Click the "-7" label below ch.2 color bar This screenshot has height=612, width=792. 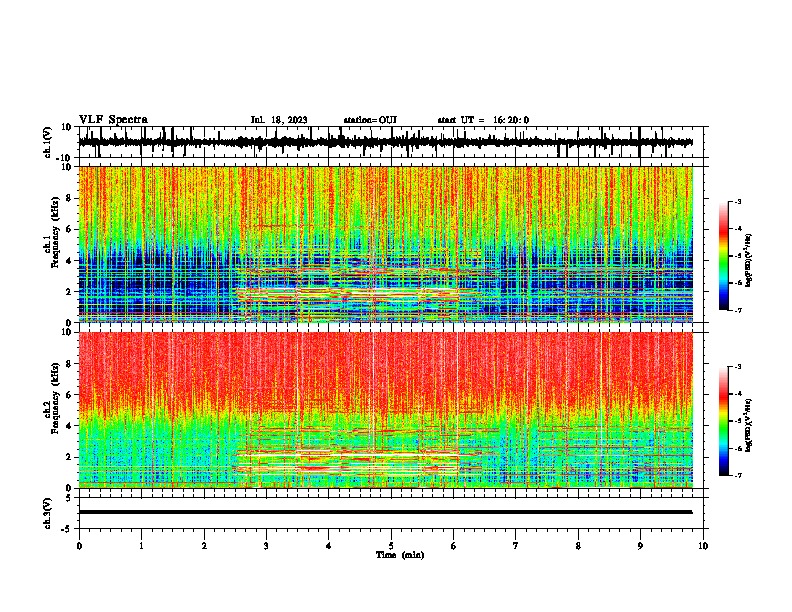[x=737, y=475]
